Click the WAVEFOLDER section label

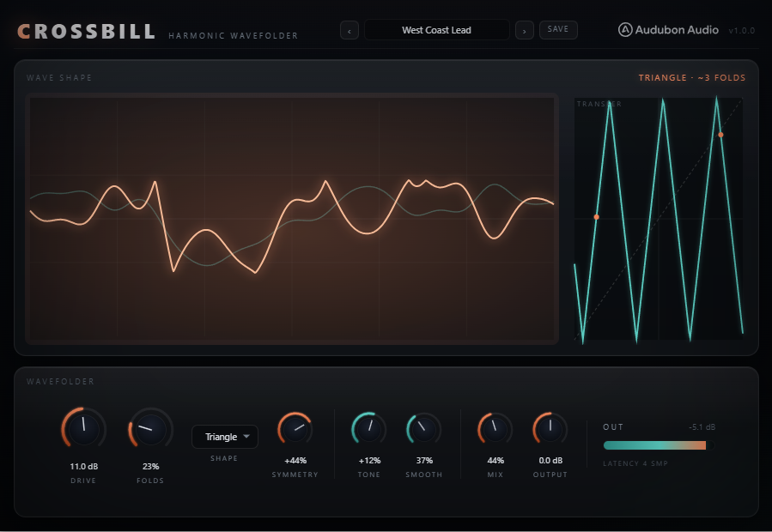60,381
